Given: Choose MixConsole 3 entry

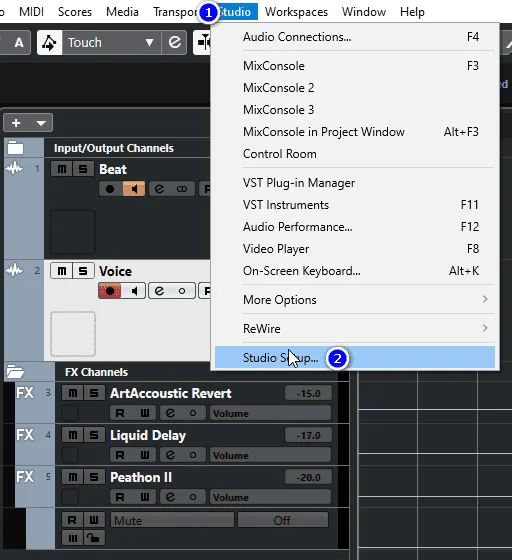Looking at the screenshot, I should click(x=355, y=110).
